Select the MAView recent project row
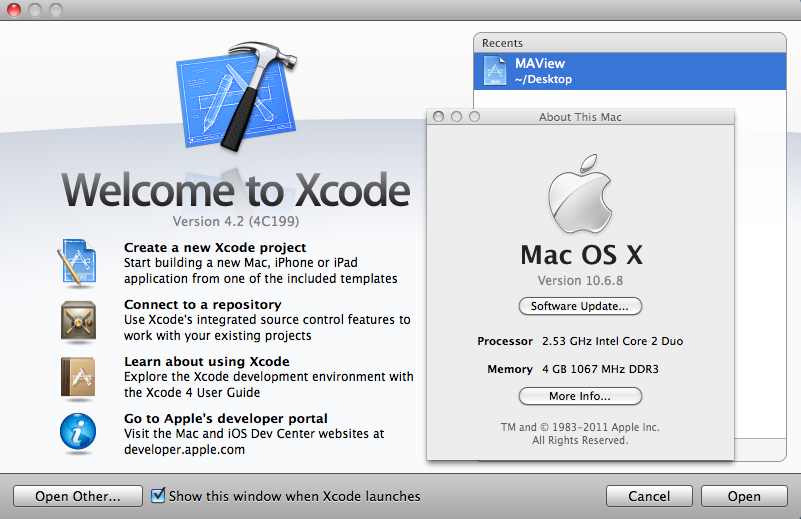This screenshot has height=519, width=801. coord(629,71)
